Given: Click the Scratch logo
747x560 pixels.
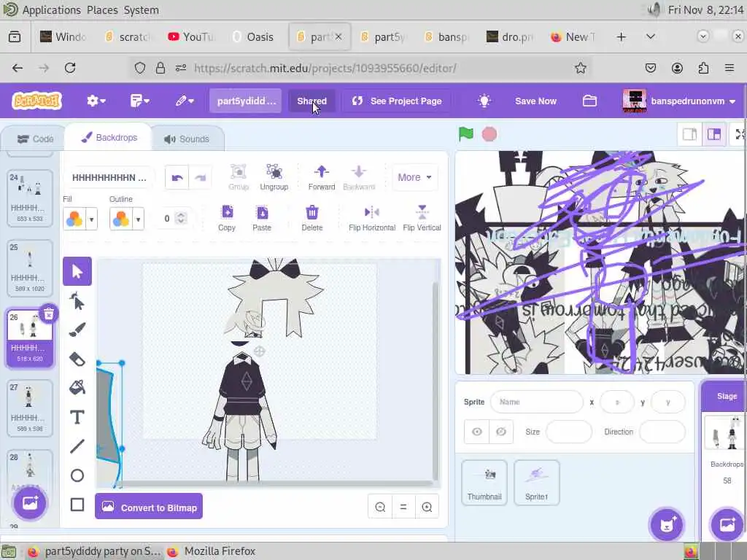Looking at the screenshot, I should pyautogui.click(x=36, y=101).
